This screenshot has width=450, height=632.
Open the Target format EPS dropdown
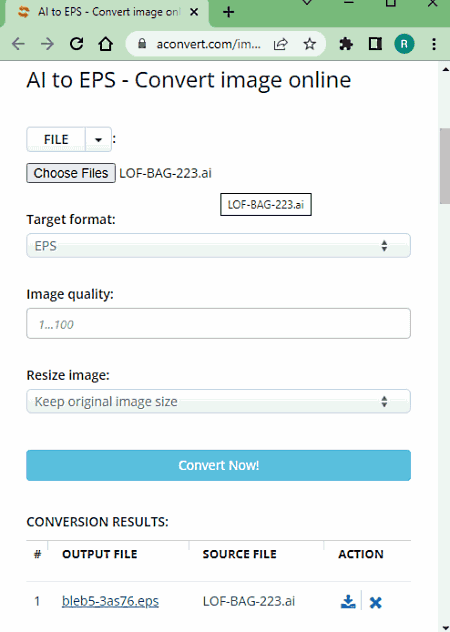pyautogui.click(x=219, y=245)
